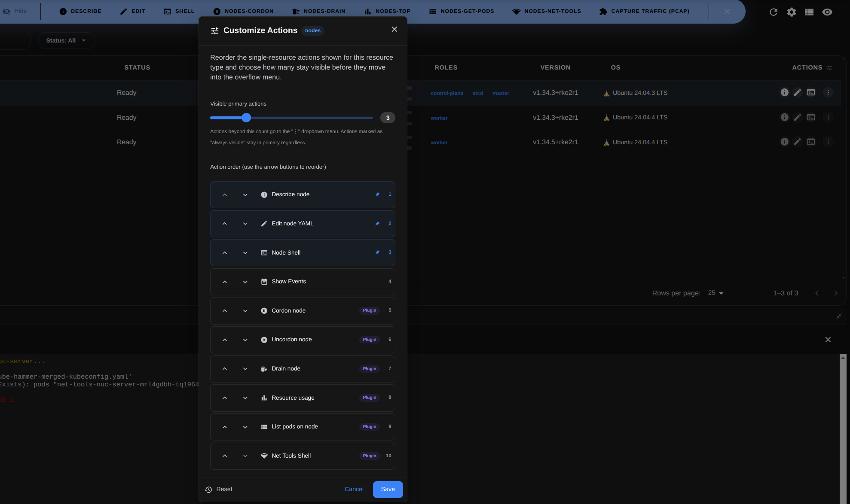Click the EDIT toolbar action
Screen dimensions: 850x504
pyautogui.click(x=132, y=11)
